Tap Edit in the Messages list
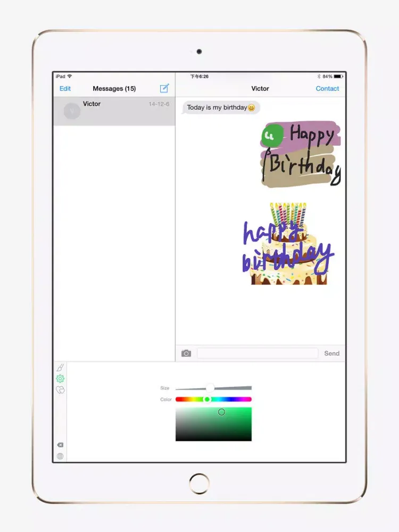Viewport: 399px width, 532px height. tap(65, 88)
